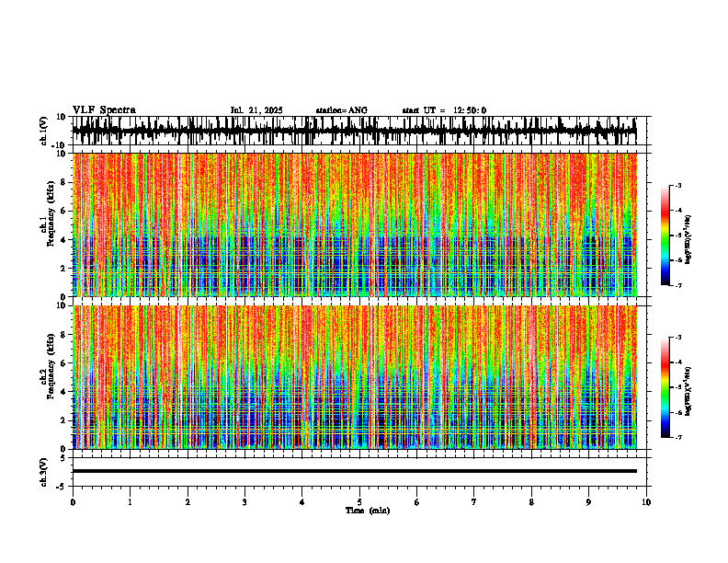The width and height of the screenshot is (728, 563).
Task: Click inside the ch.2 spectrogram panel
Action: (354, 377)
